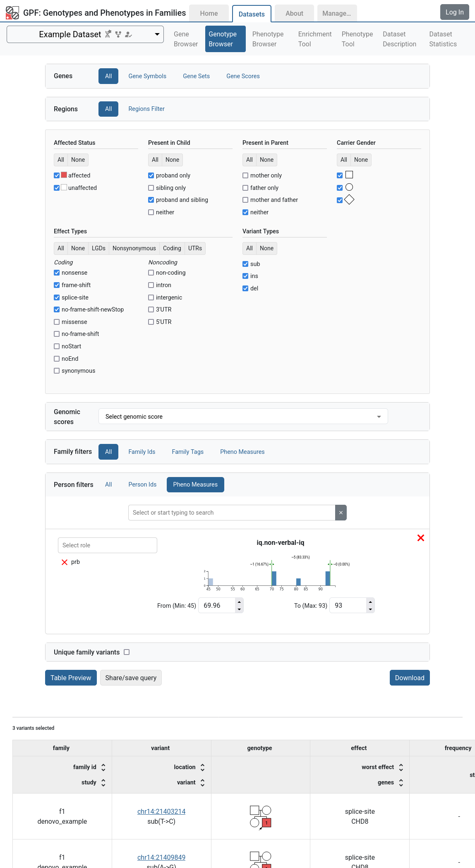Increase the From value stepper
This screenshot has height=868, width=475.
[239, 602]
